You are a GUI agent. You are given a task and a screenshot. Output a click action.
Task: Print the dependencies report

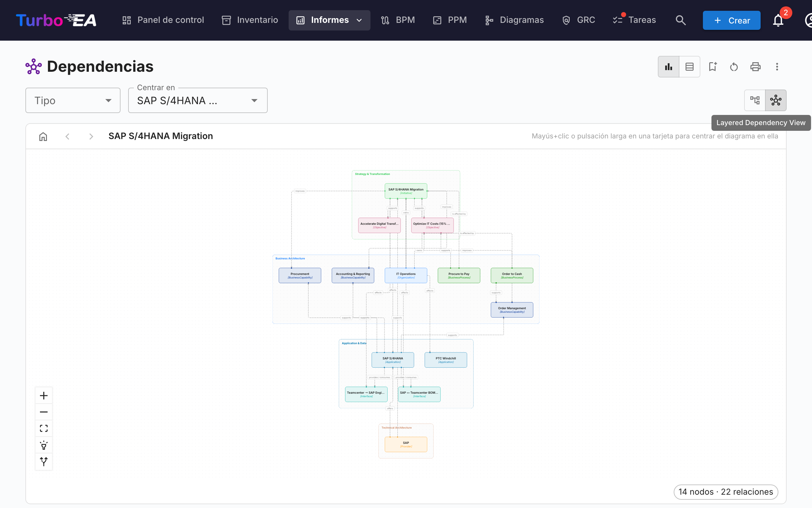tap(755, 67)
